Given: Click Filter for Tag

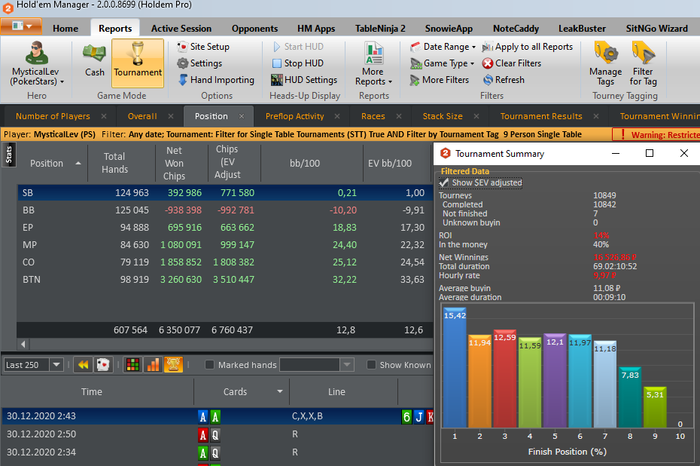Looking at the screenshot, I should click(x=643, y=64).
